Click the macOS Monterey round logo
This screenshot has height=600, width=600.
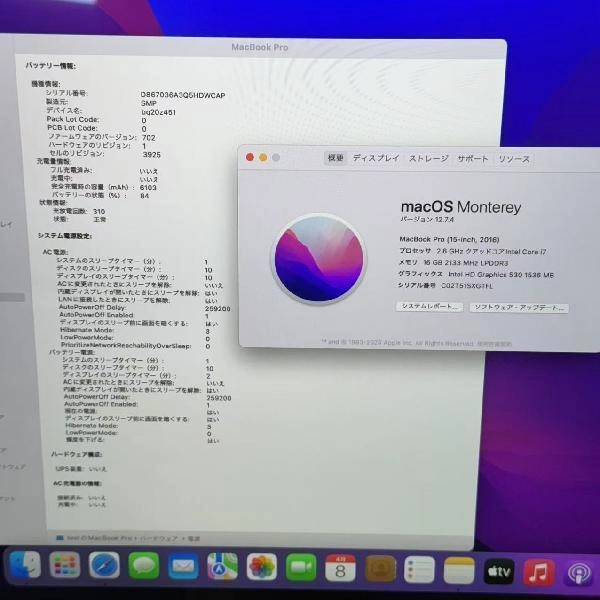[x=319, y=259]
